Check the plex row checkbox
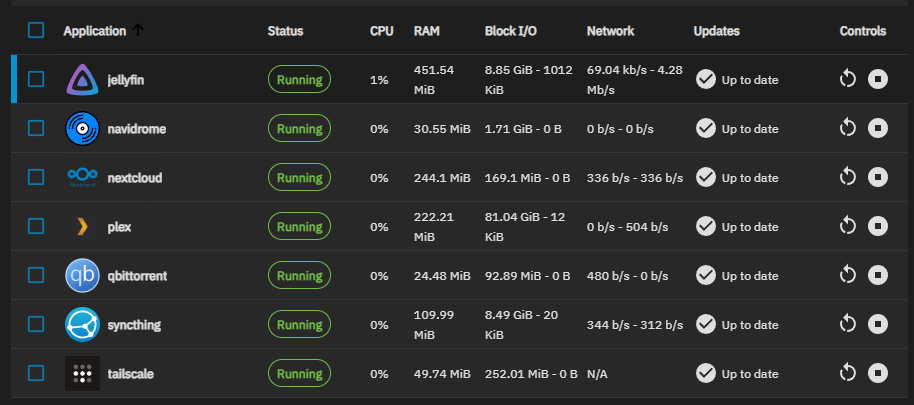The width and height of the screenshot is (914, 405). click(x=36, y=226)
